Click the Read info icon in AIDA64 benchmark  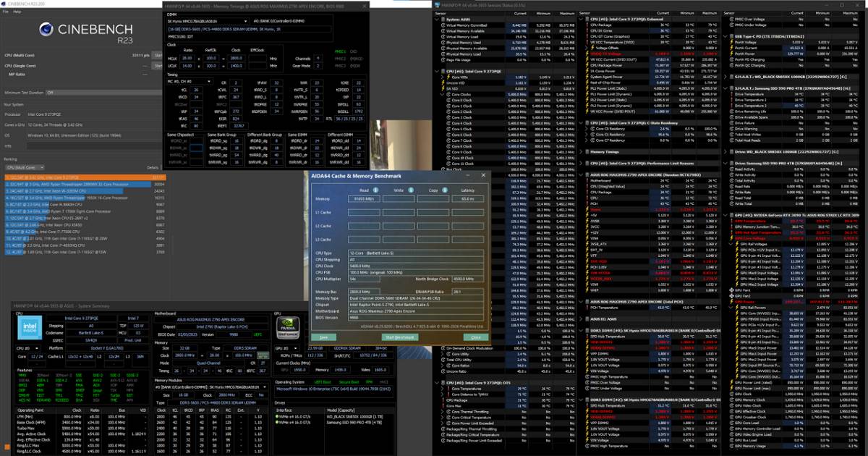(x=375, y=189)
